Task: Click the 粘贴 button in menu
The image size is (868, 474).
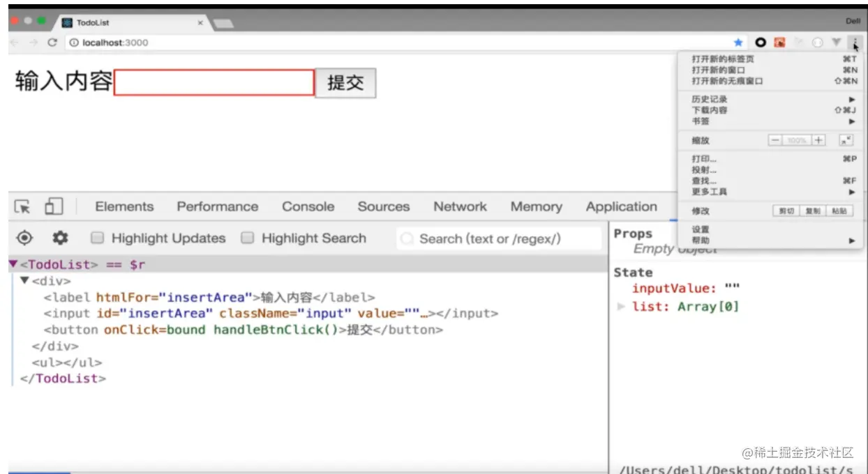Action: (x=839, y=211)
